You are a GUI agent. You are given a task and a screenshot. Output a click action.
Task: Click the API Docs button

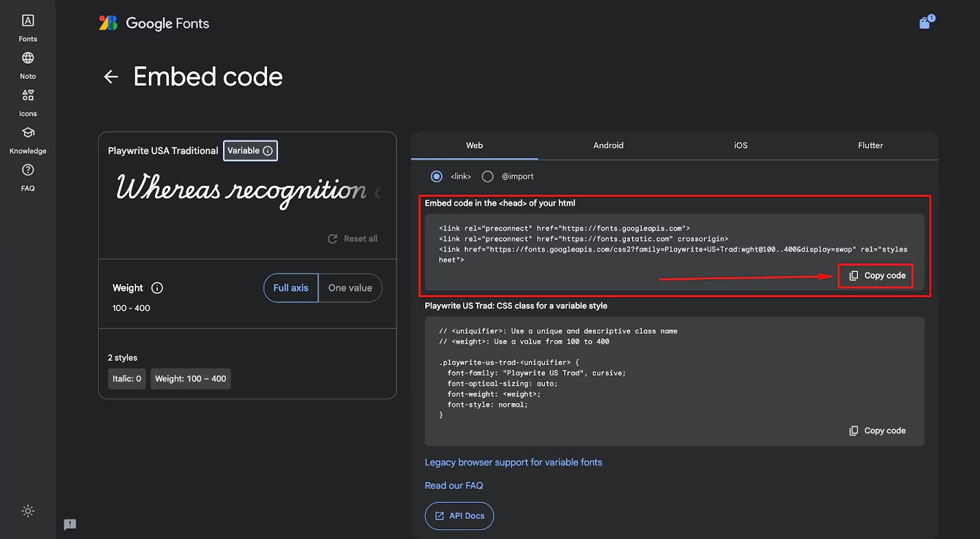459,516
